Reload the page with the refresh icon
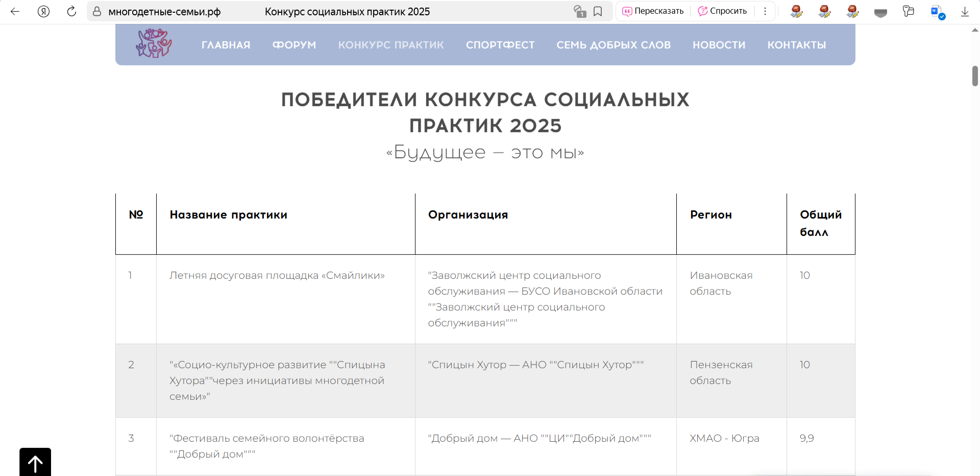 pos(71,11)
